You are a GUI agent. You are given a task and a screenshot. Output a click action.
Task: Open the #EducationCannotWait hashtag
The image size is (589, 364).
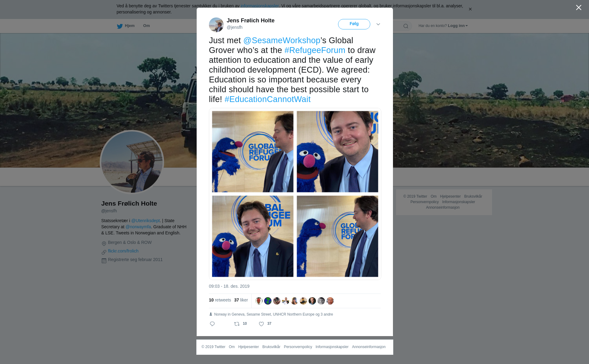tap(268, 99)
